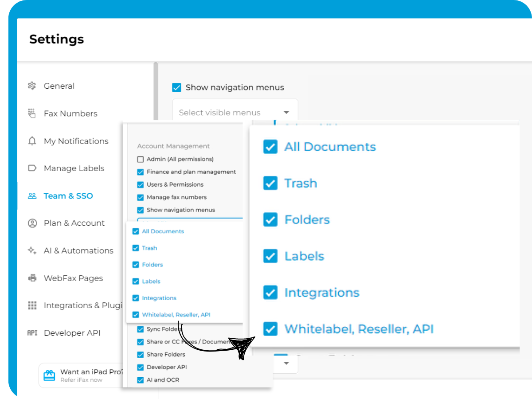Click the AI & Automations sparkle icon
532x399 pixels.
point(32,251)
